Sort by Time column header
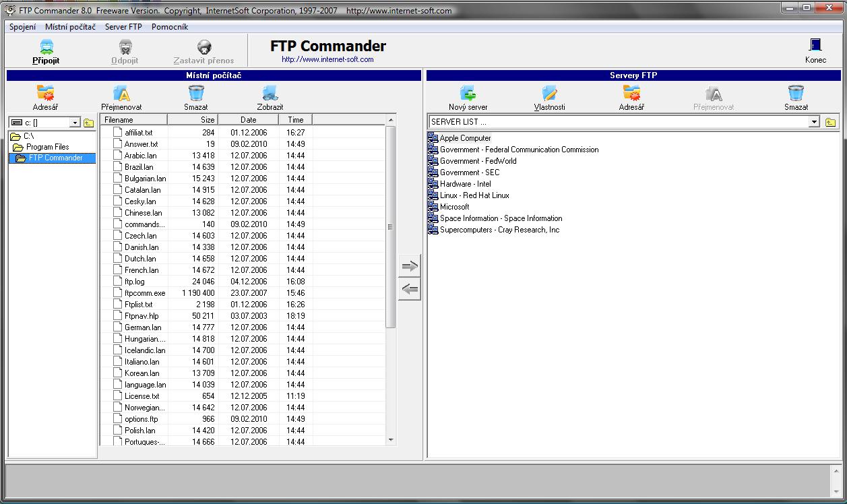The image size is (847, 504). [296, 120]
